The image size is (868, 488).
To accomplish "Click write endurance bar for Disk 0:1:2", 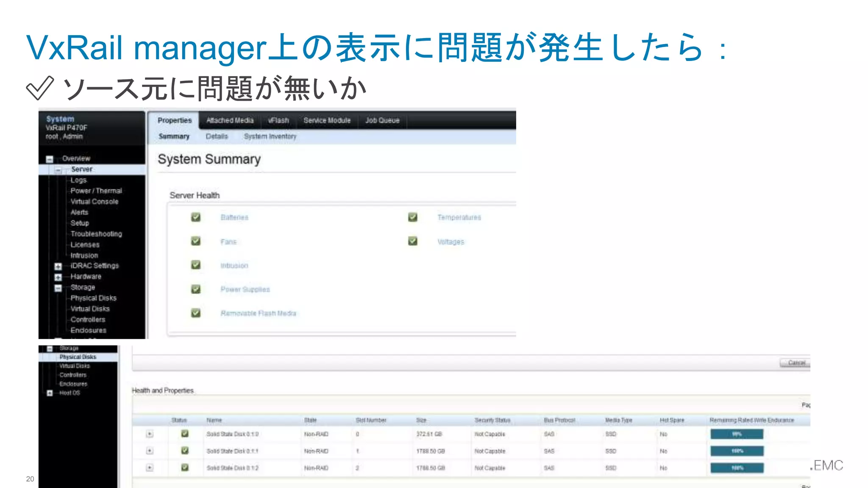I will (737, 468).
